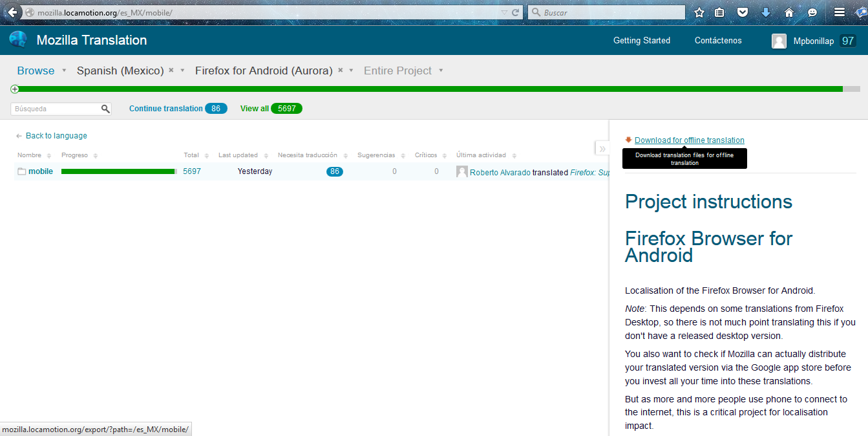Click the Pocket icon in the toolbar
Viewport: 868px width, 436px height.
click(743, 12)
